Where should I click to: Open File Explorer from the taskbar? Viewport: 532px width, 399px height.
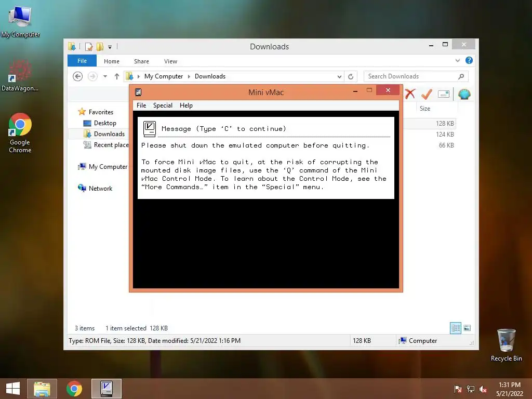(x=42, y=389)
